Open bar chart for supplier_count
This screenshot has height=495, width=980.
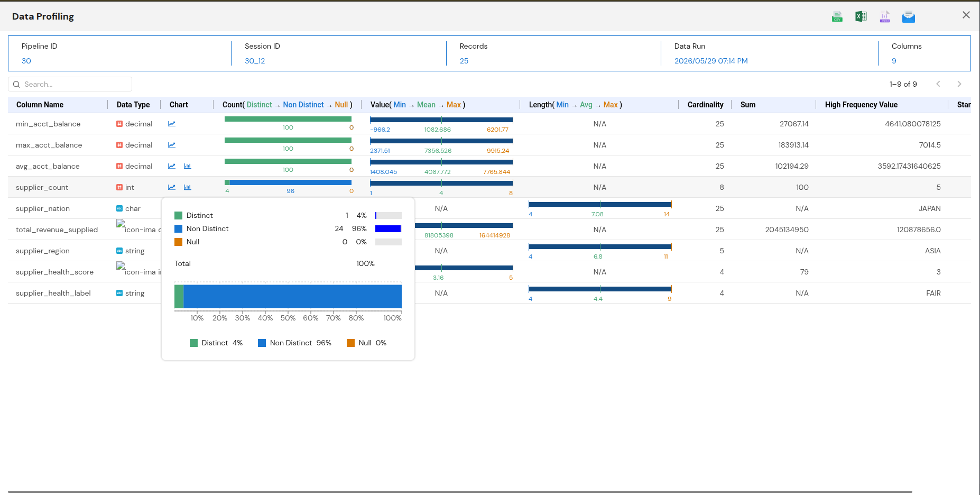pyautogui.click(x=187, y=187)
